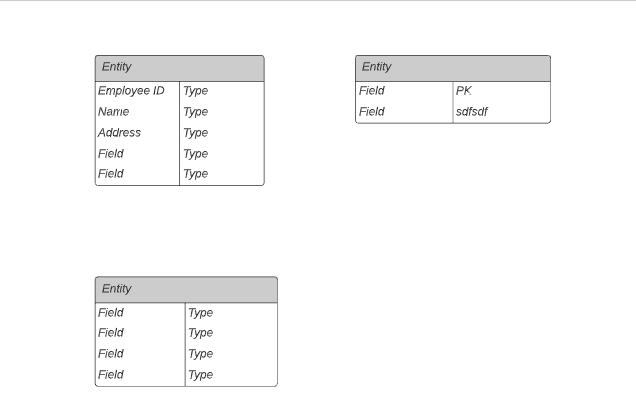Image resolution: width=636 pixels, height=402 pixels.
Task: Click the first Field cell in the bottom entity
Action: (140, 313)
